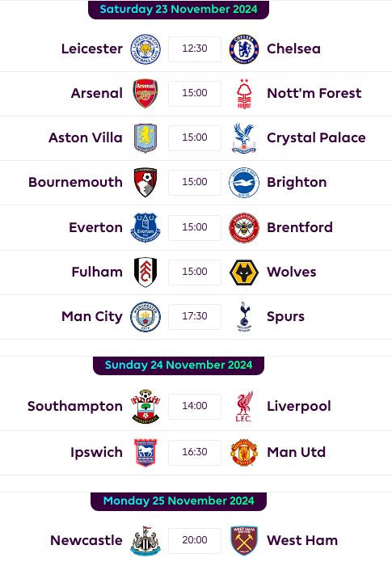The height and width of the screenshot is (562, 392).
Task: Select the Wolves wolf-head logo
Action: tap(244, 272)
